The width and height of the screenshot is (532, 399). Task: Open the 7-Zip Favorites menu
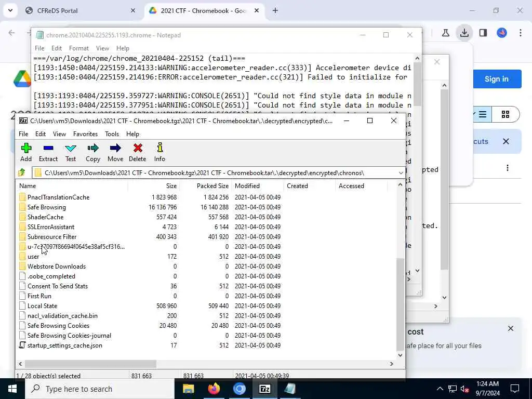coord(85,134)
